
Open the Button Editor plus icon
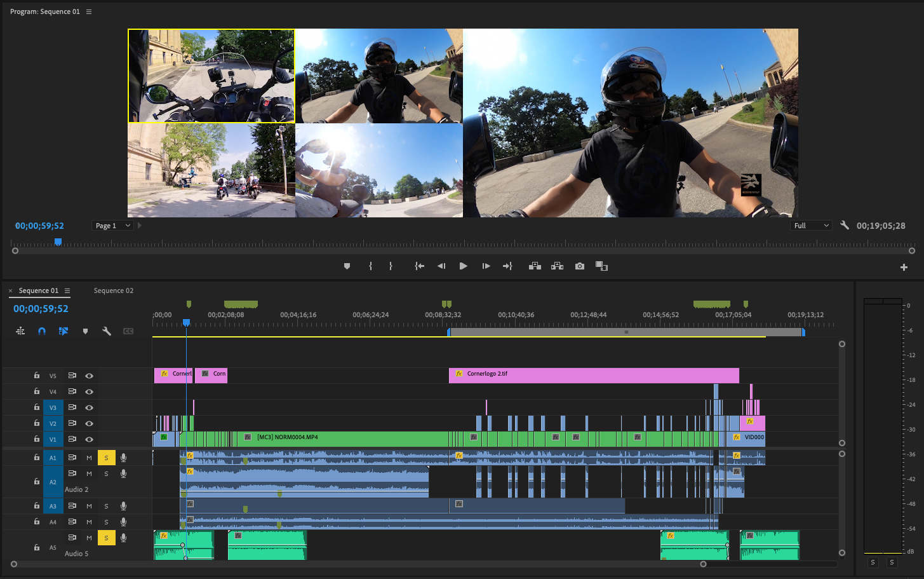pyautogui.click(x=904, y=268)
